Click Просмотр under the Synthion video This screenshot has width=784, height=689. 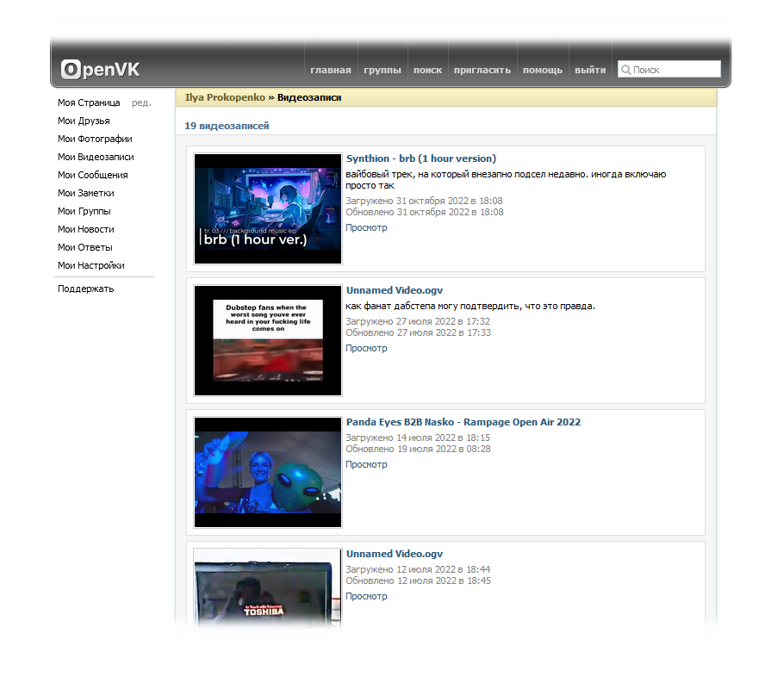tap(366, 228)
